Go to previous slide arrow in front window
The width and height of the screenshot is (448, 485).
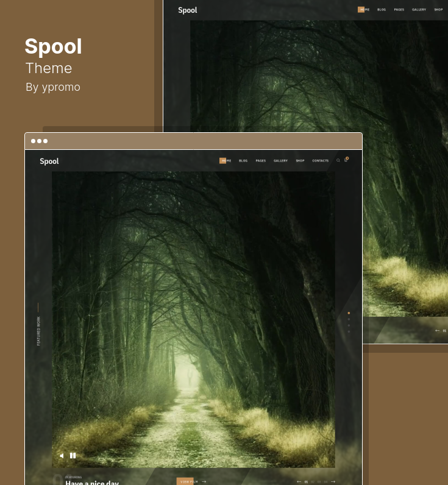tap(299, 481)
